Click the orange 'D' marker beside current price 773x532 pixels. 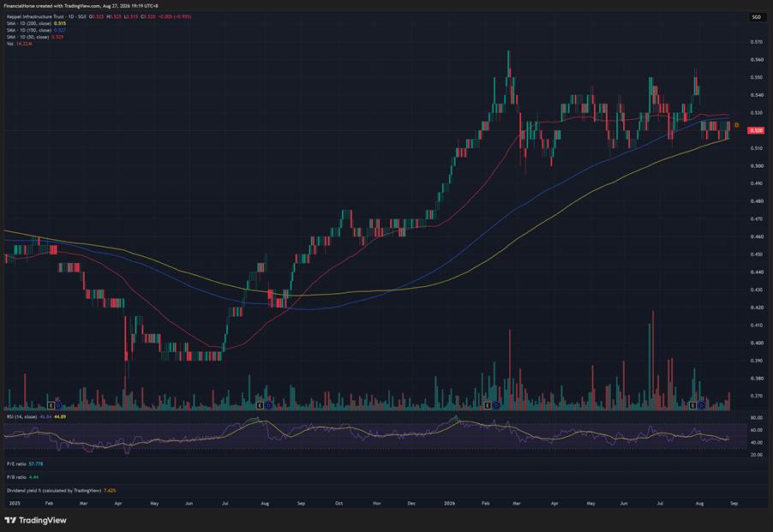736,126
